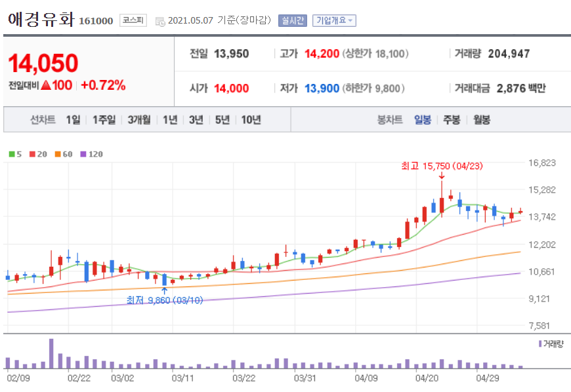The width and height of the screenshot is (571, 392).
Task: Switch to 일봉 daily candle chart
Action: tap(423, 120)
